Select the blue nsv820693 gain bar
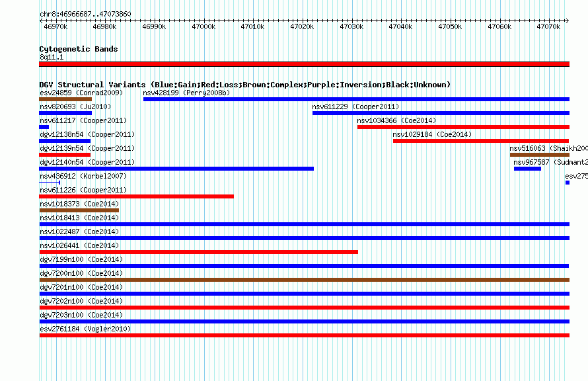Viewport: 588px width, 381px height. coord(65,113)
